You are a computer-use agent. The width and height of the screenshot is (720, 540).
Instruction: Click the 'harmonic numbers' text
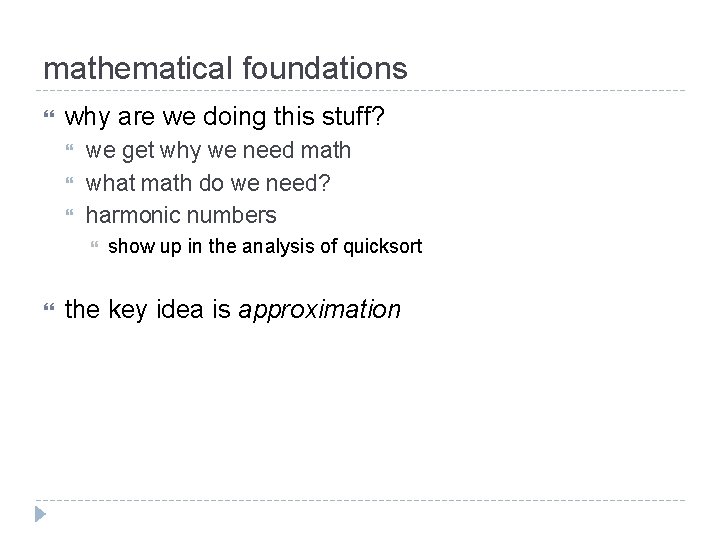[181, 215]
